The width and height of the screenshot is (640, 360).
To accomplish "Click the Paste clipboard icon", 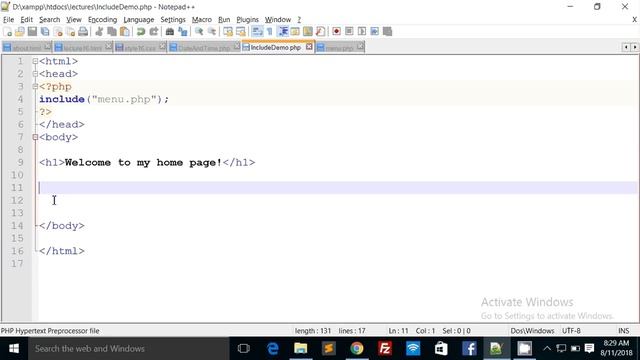I will (124, 31).
